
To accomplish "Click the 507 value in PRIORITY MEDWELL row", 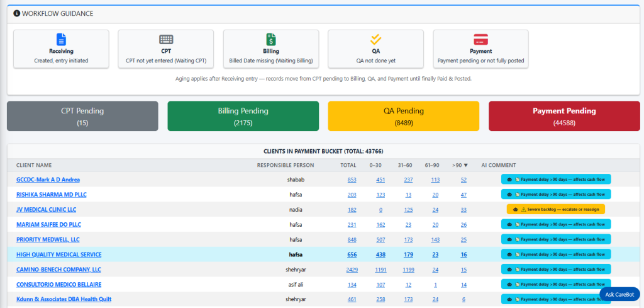I will [380, 240].
